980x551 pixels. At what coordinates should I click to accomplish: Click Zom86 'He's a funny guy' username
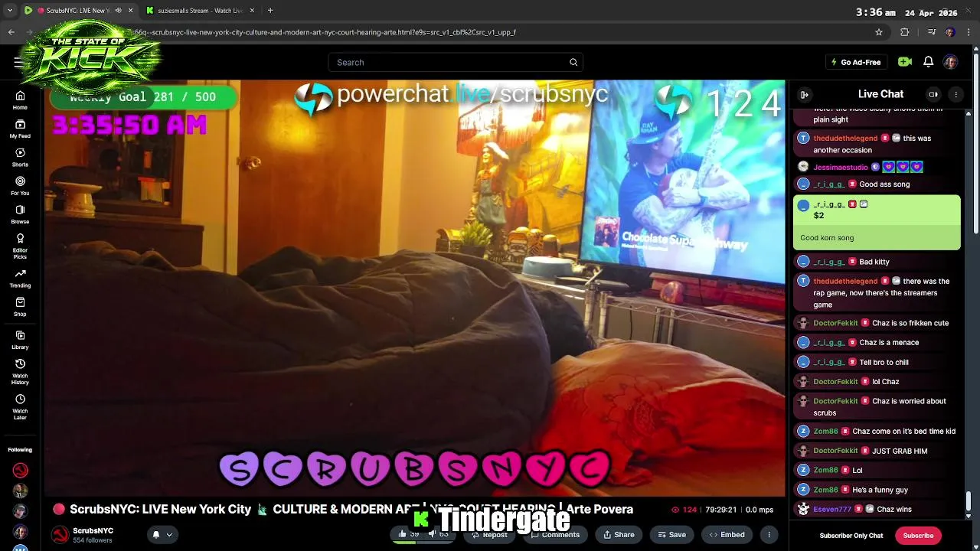coord(825,490)
